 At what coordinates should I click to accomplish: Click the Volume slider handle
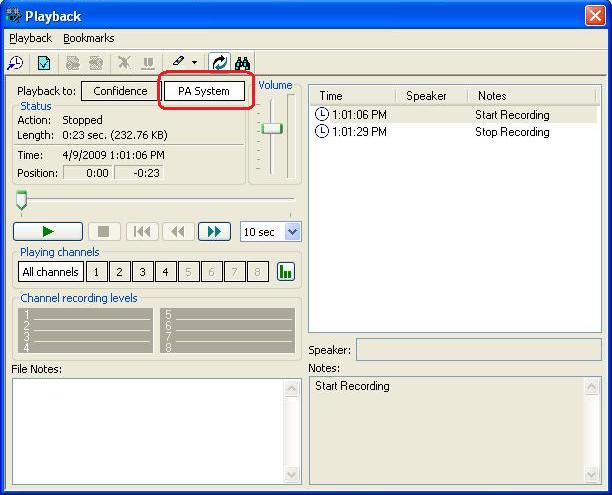pyautogui.click(x=272, y=128)
